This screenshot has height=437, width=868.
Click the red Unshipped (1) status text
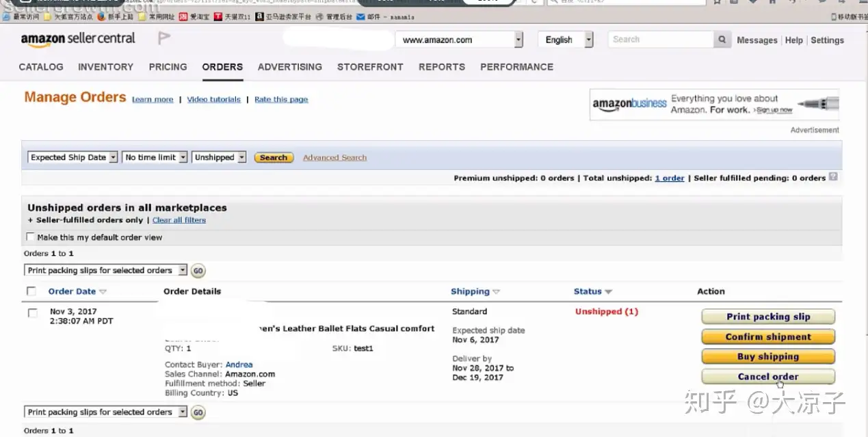click(607, 312)
